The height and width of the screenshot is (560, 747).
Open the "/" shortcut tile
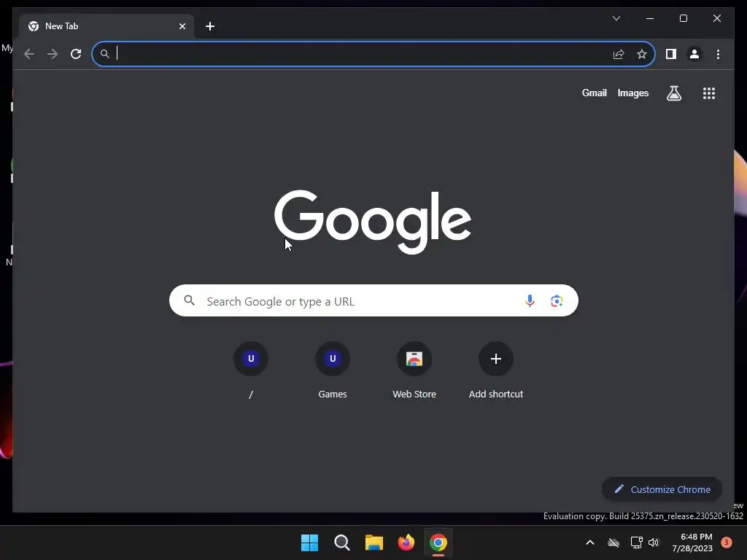251,370
